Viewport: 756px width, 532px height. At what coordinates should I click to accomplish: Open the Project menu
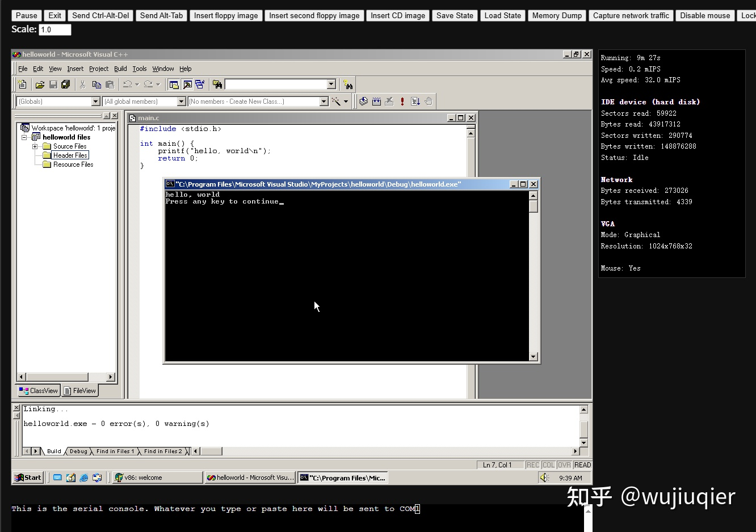point(99,69)
